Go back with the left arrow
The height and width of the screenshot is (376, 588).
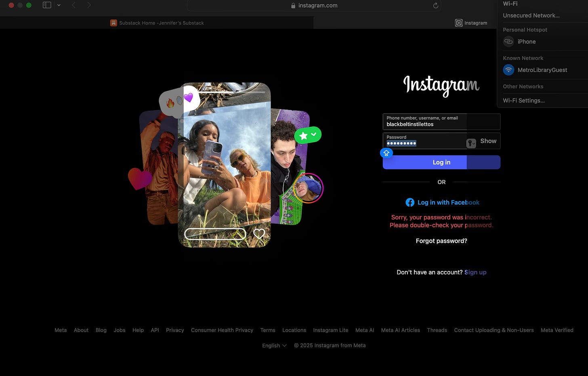[x=73, y=5]
